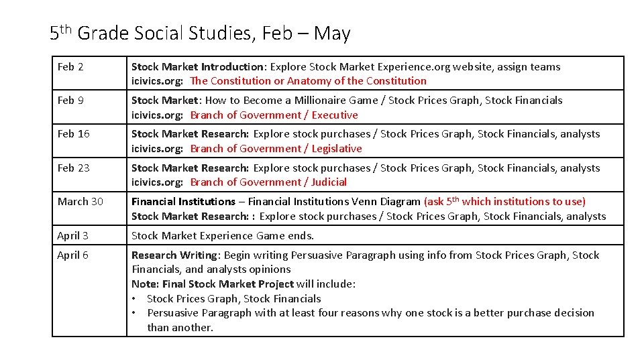Screen dimensions: 644x362
Task: Click the 'Financial Institutions' bold heading
Action: 183,202
